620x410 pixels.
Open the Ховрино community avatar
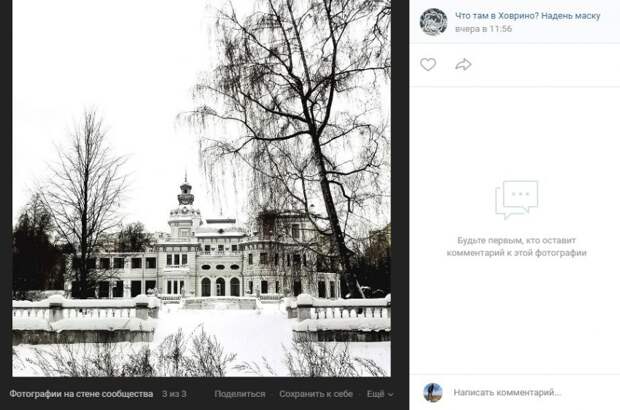pyautogui.click(x=433, y=22)
